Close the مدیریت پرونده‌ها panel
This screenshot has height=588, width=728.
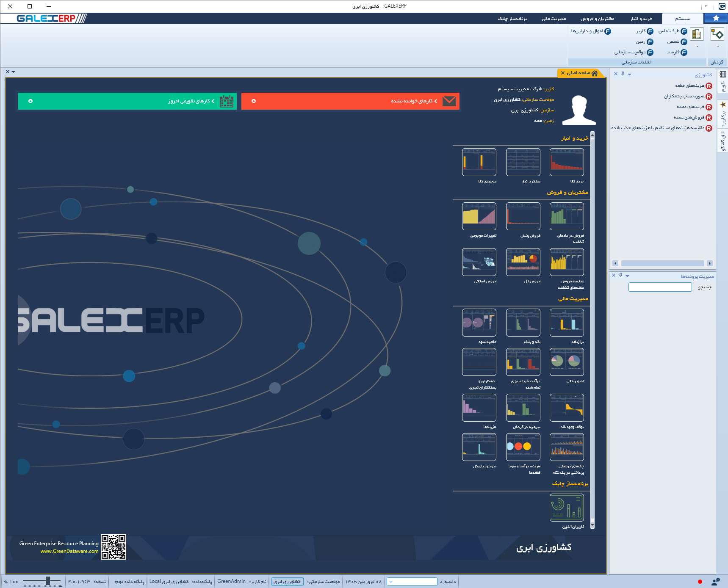(614, 275)
